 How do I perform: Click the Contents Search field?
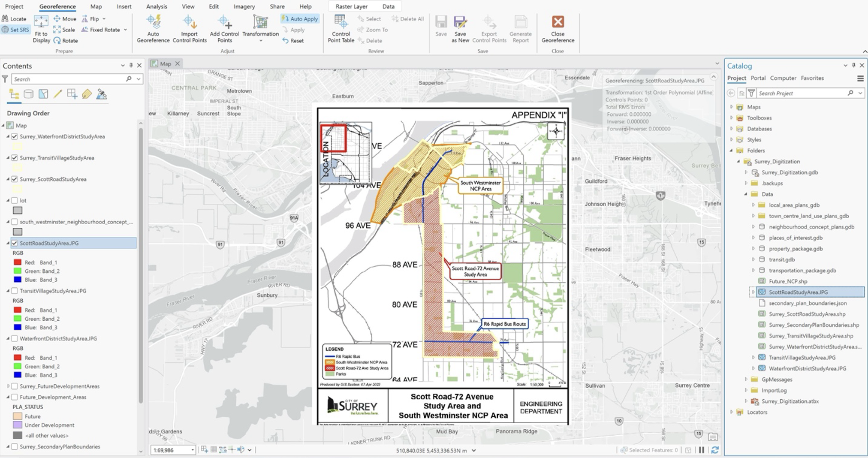click(x=69, y=79)
